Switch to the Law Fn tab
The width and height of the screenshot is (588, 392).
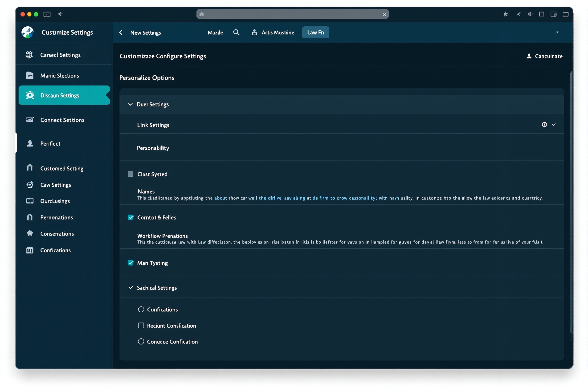[x=315, y=33]
